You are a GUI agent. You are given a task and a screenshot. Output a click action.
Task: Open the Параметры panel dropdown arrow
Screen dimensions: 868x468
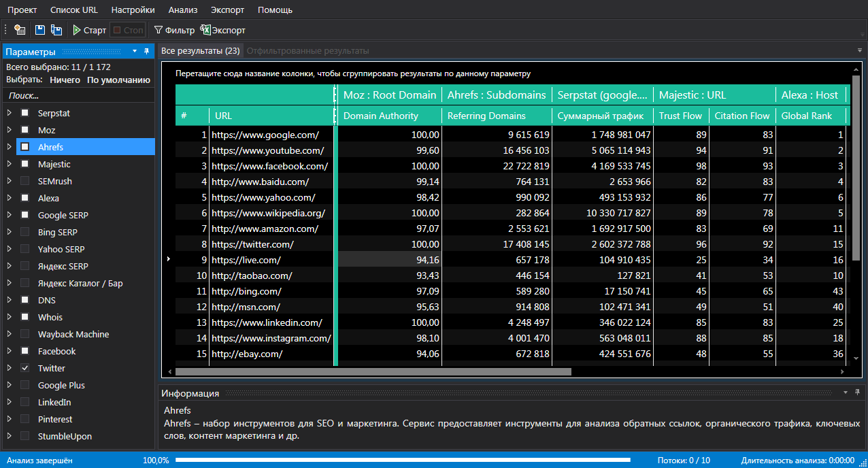(135, 52)
